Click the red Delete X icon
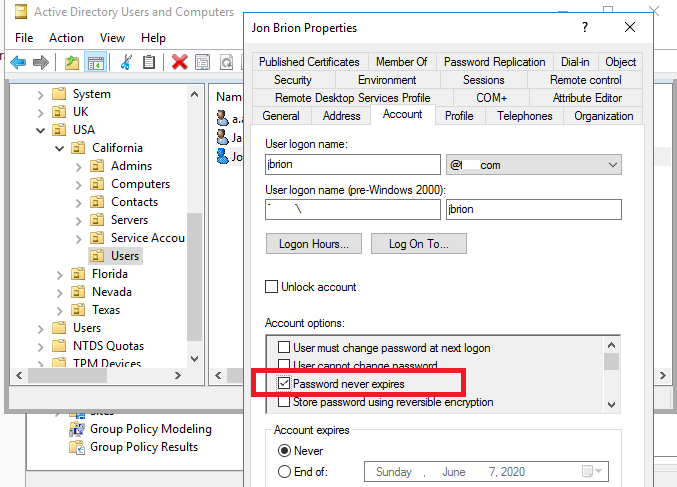The image size is (677, 487). (x=179, y=62)
